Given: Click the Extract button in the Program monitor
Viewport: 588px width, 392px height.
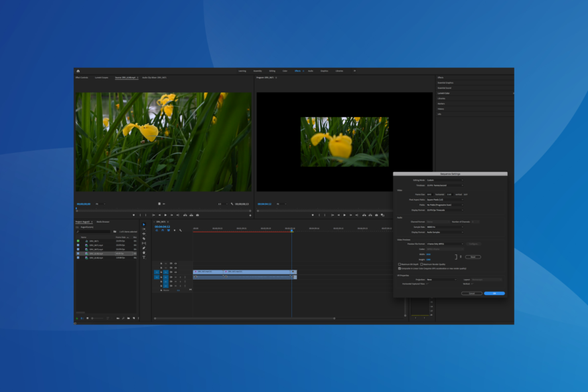Looking at the screenshot, I should tap(370, 215).
